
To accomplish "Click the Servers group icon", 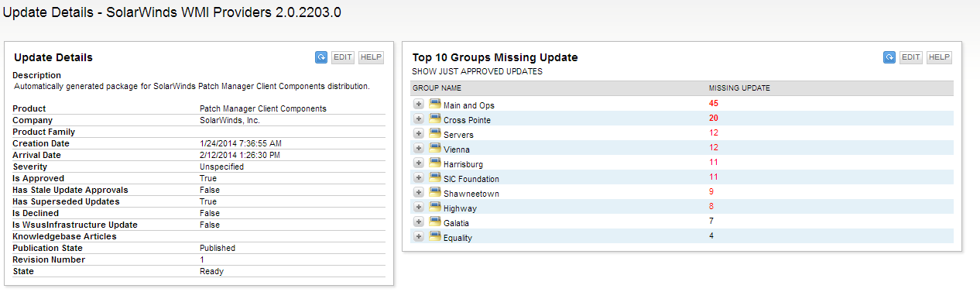I will pyautogui.click(x=434, y=134).
